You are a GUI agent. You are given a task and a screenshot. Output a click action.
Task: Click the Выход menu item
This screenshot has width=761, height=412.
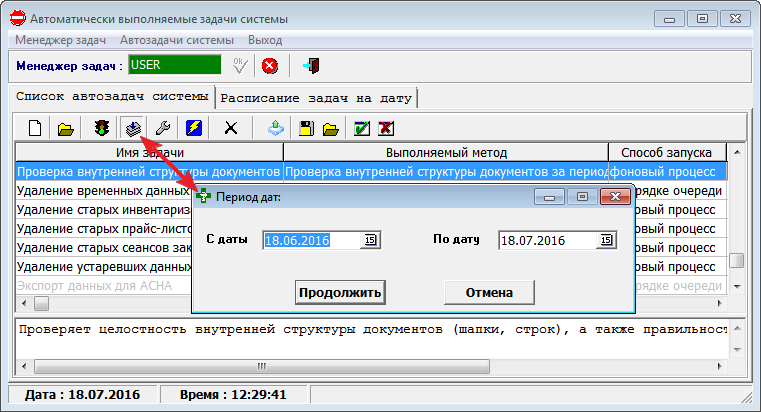pos(265,40)
